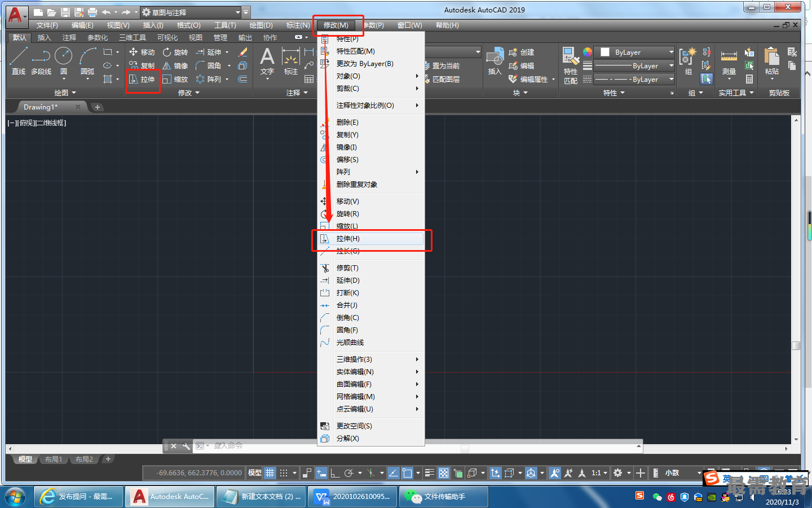Select 分解(X) from the Modify menu
This screenshot has height=508, width=812.
(371, 439)
